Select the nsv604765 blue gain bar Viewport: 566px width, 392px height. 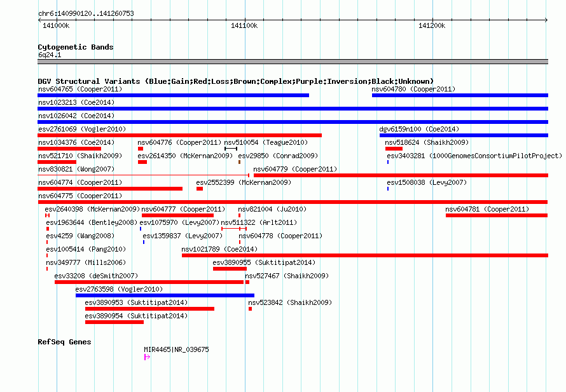point(173,95)
